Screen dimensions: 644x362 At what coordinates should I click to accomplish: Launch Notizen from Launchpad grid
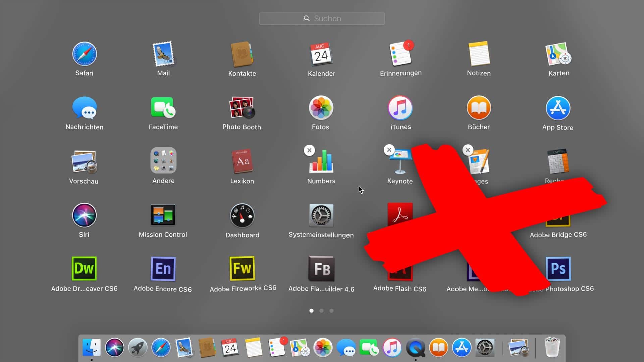[479, 54]
